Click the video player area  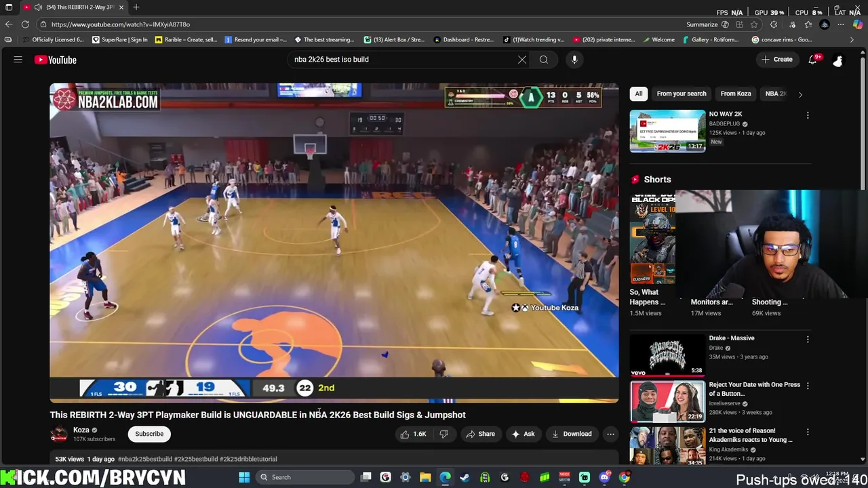click(x=334, y=243)
